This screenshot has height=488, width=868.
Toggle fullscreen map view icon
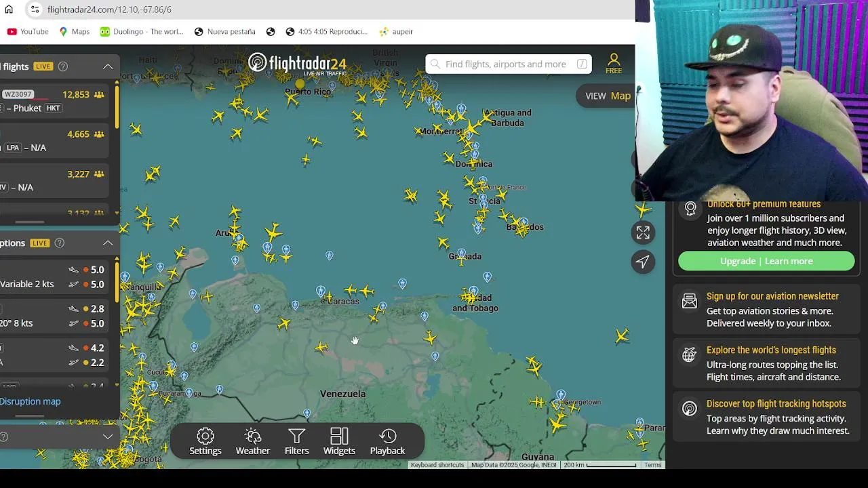pos(643,232)
